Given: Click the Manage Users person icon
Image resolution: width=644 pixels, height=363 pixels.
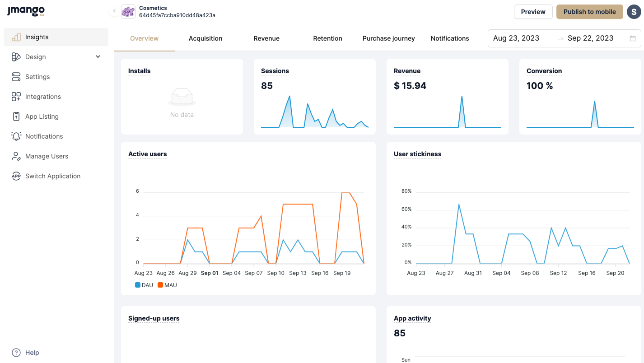Looking at the screenshot, I should [16, 156].
